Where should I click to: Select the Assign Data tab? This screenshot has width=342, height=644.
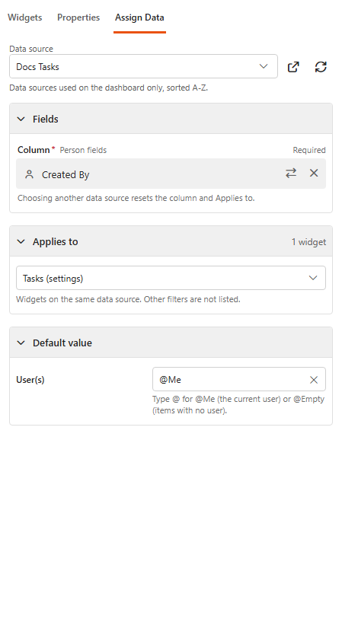139,18
